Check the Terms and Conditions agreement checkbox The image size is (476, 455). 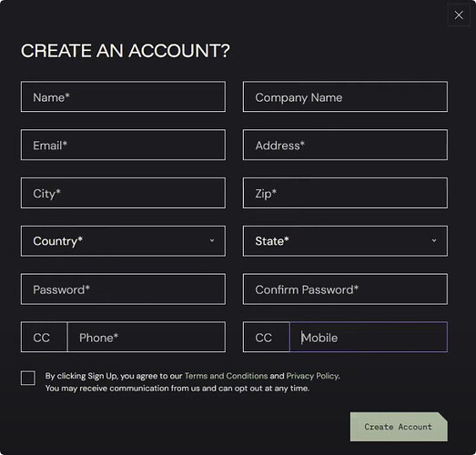tap(28, 379)
